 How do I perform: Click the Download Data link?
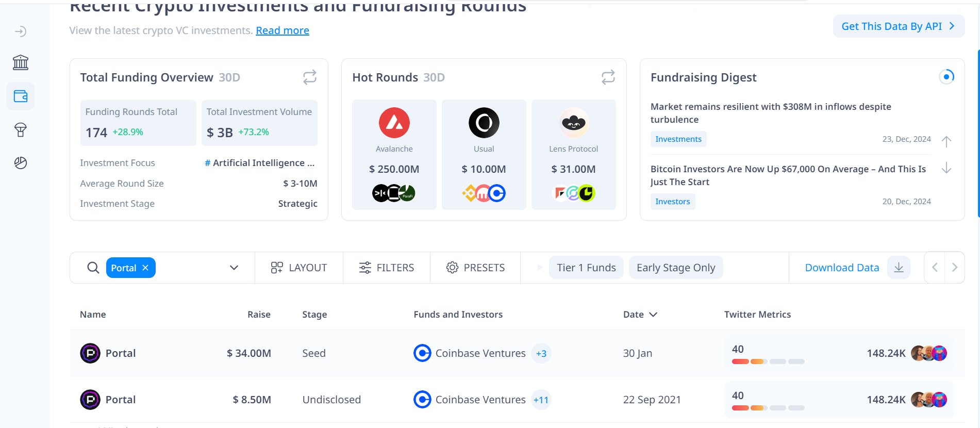[x=842, y=268]
